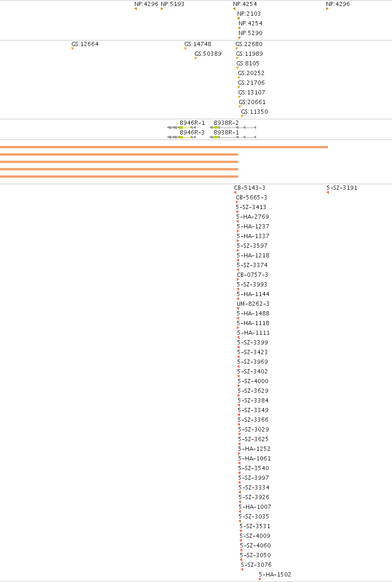Select the 5-SZ-3374 label
The height and width of the screenshot is (582, 392).
click(252, 266)
